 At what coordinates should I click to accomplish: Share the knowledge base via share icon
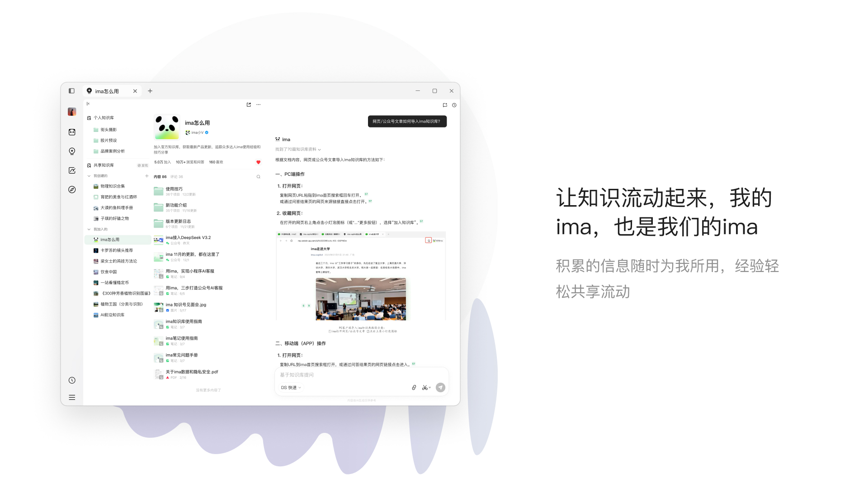click(x=249, y=104)
